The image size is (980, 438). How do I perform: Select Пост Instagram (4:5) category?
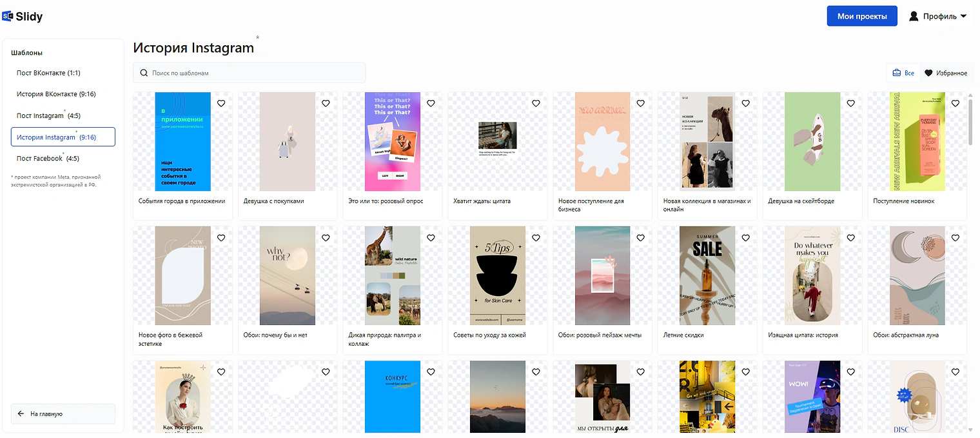pos(63,115)
